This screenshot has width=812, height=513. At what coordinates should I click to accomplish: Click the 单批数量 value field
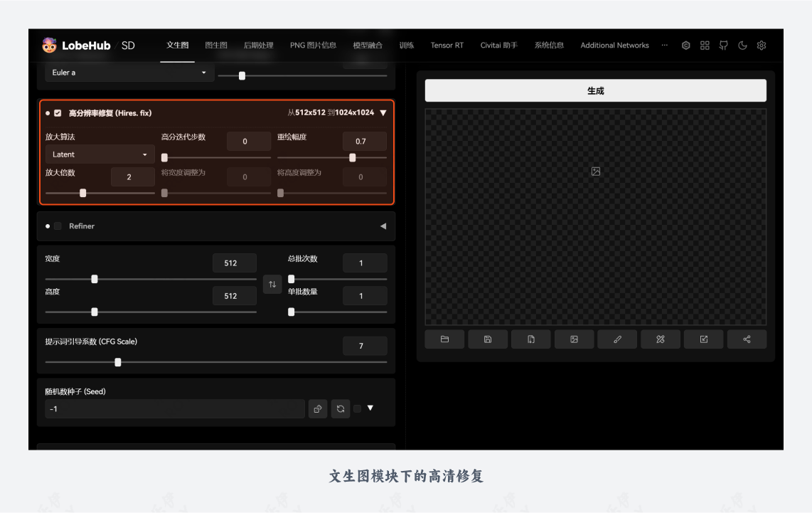pos(365,296)
